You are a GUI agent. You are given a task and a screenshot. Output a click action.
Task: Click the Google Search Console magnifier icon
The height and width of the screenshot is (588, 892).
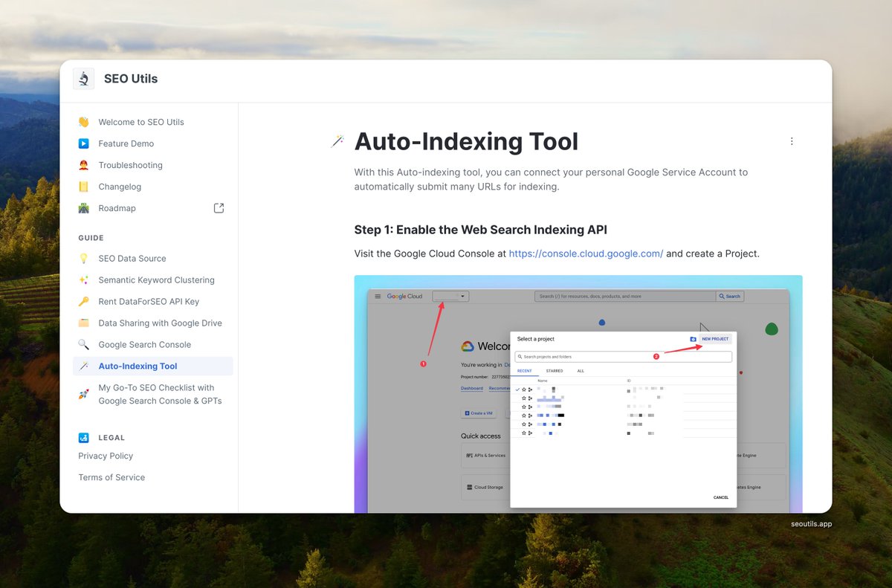pos(84,345)
